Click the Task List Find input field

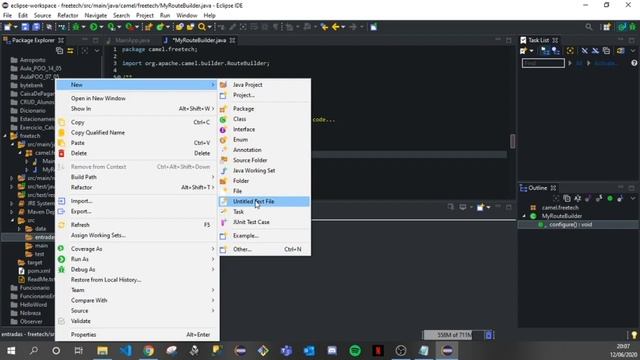[x=543, y=63]
